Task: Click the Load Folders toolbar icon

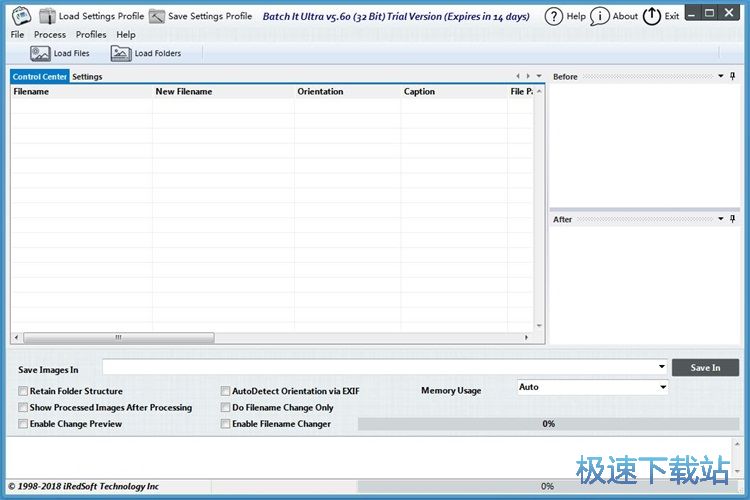Action: [x=121, y=53]
